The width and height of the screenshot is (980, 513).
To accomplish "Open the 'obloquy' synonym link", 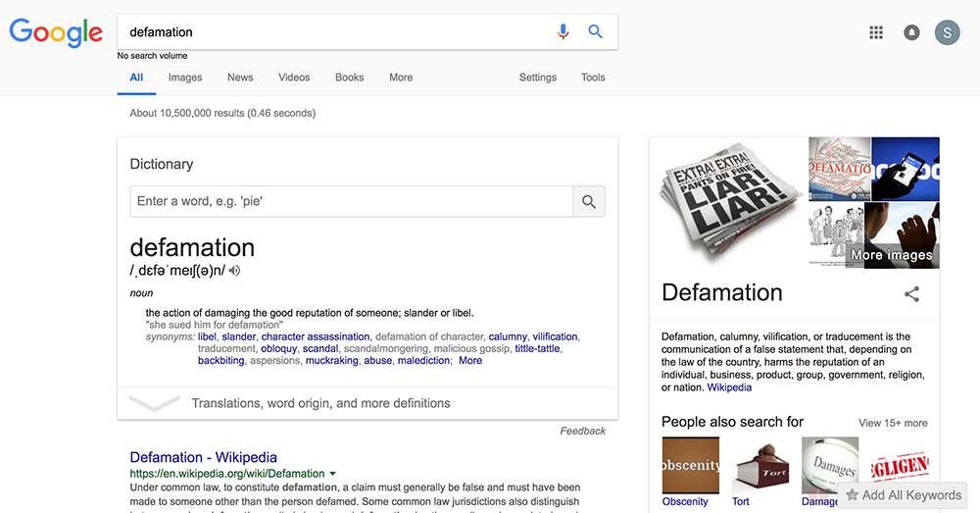I will (x=278, y=348).
